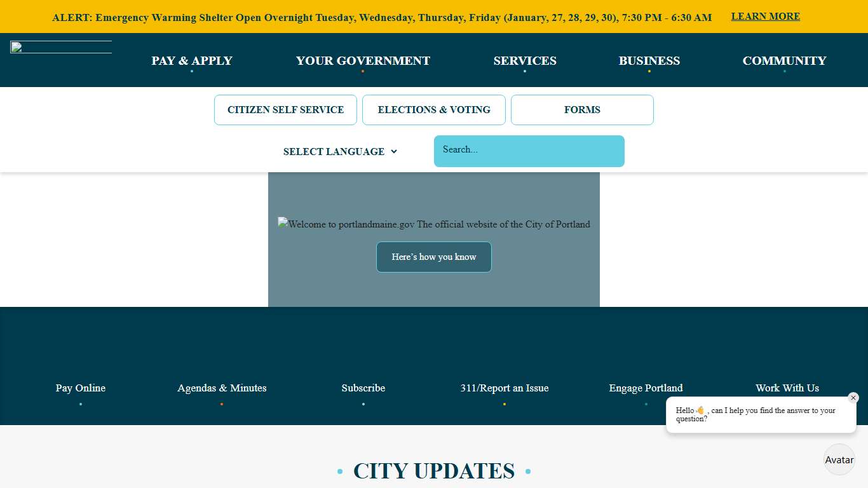This screenshot has height=488, width=868.
Task: Click the Pay Online quick link
Action: tap(80, 388)
